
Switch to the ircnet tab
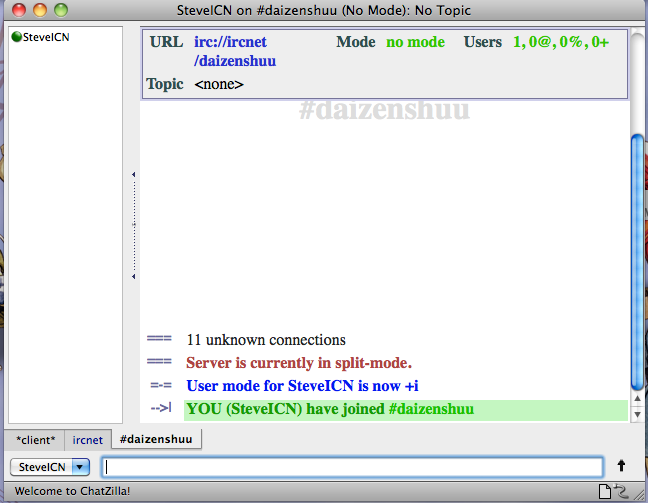pyautogui.click(x=88, y=440)
